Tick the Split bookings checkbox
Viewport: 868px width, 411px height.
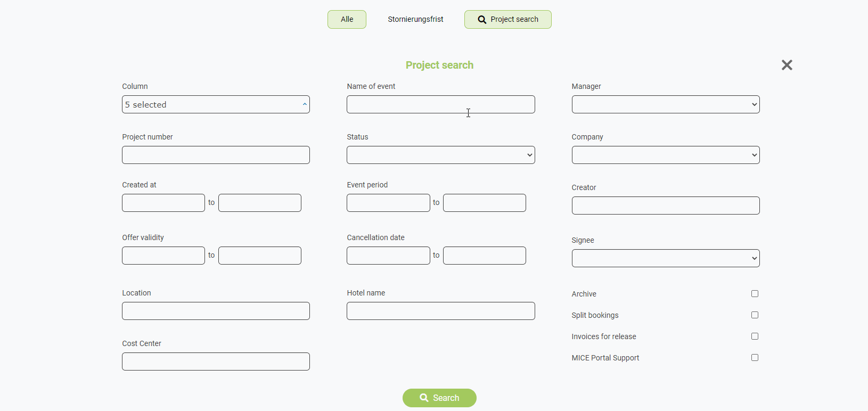(755, 315)
